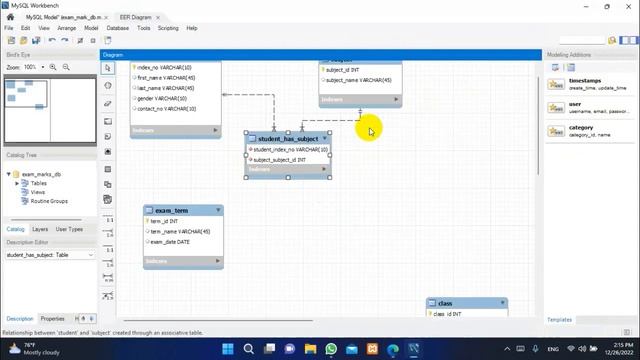
Task: Click the Bird's Eye overview thumbnail
Action: coord(50,110)
